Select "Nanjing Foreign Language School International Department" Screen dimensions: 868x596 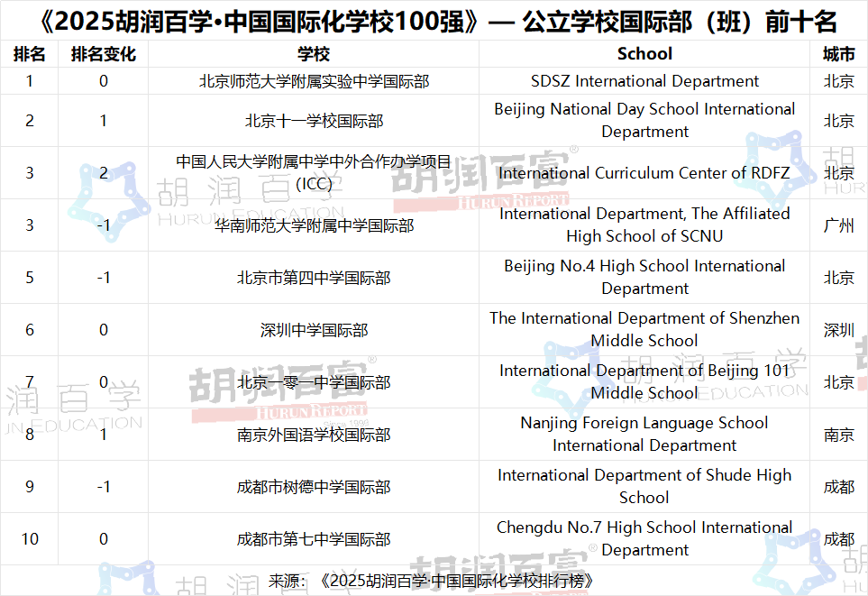pyautogui.click(x=644, y=434)
